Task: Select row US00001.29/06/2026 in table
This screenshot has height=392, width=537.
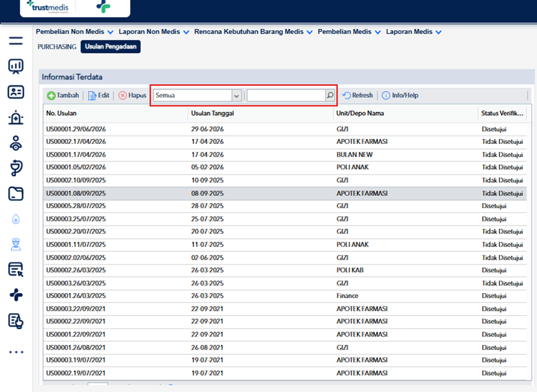Action: pyautogui.click(x=285, y=129)
